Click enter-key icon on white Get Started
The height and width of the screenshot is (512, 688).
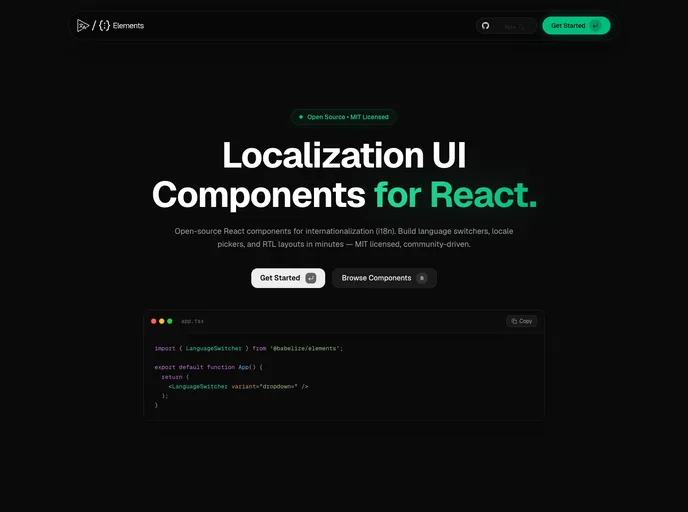click(311, 278)
